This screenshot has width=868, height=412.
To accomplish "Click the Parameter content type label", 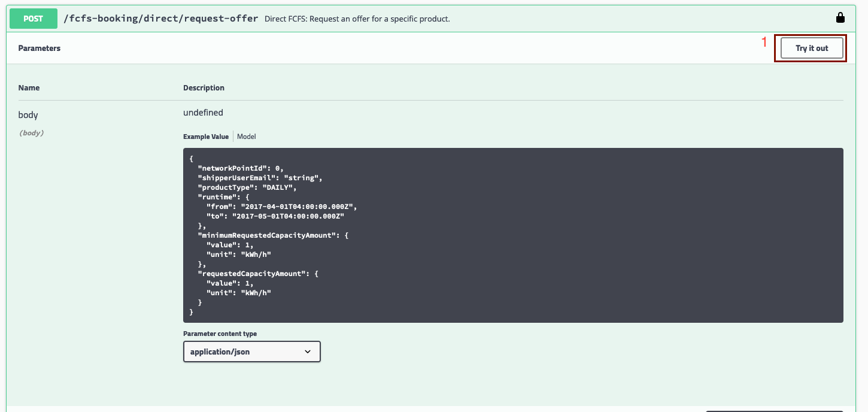I will [x=220, y=334].
